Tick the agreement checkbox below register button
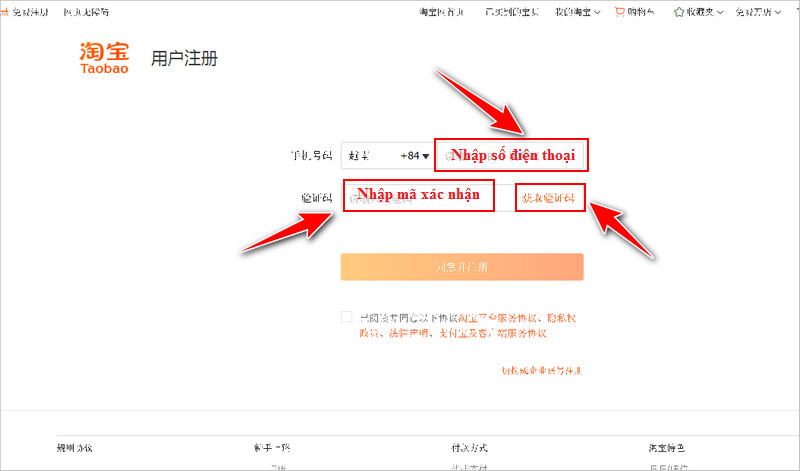Screen dimensions: 800x471 (347, 317)
